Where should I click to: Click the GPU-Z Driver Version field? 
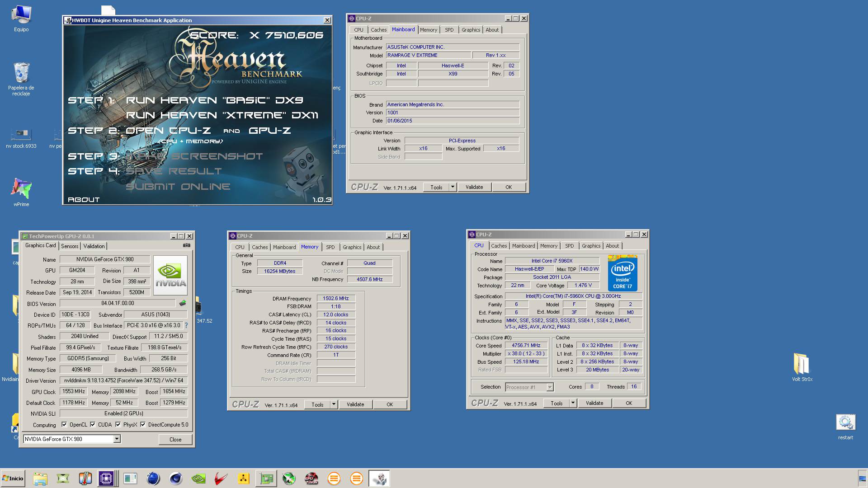click(x=124, y=380)
